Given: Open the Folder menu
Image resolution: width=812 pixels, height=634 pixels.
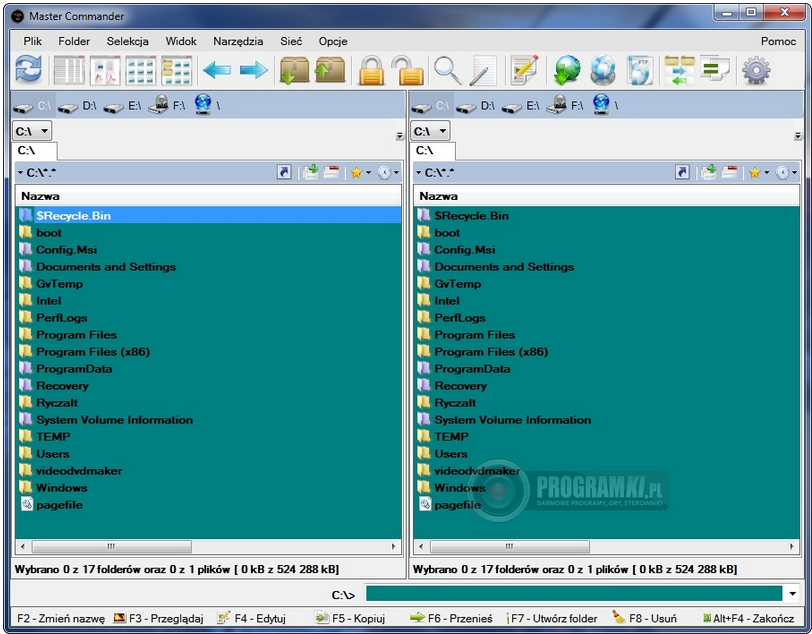Looking at the screenshot, I should coord(74,41).
